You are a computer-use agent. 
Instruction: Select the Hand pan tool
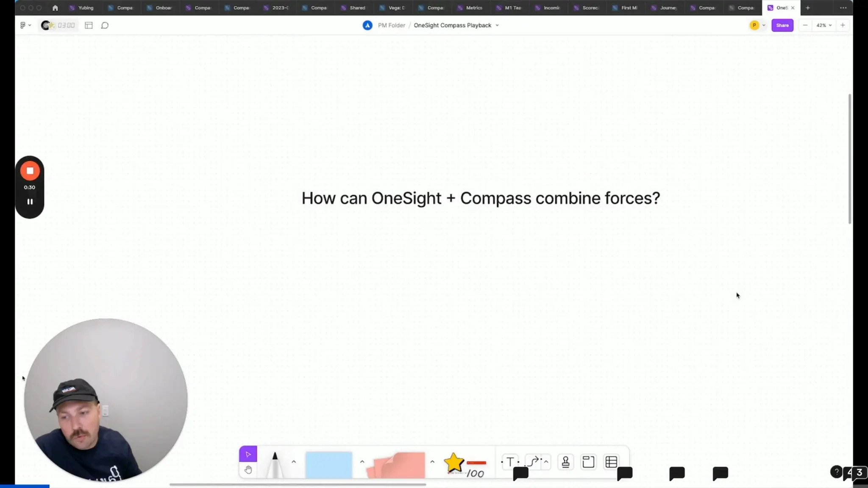pos(248,470)
